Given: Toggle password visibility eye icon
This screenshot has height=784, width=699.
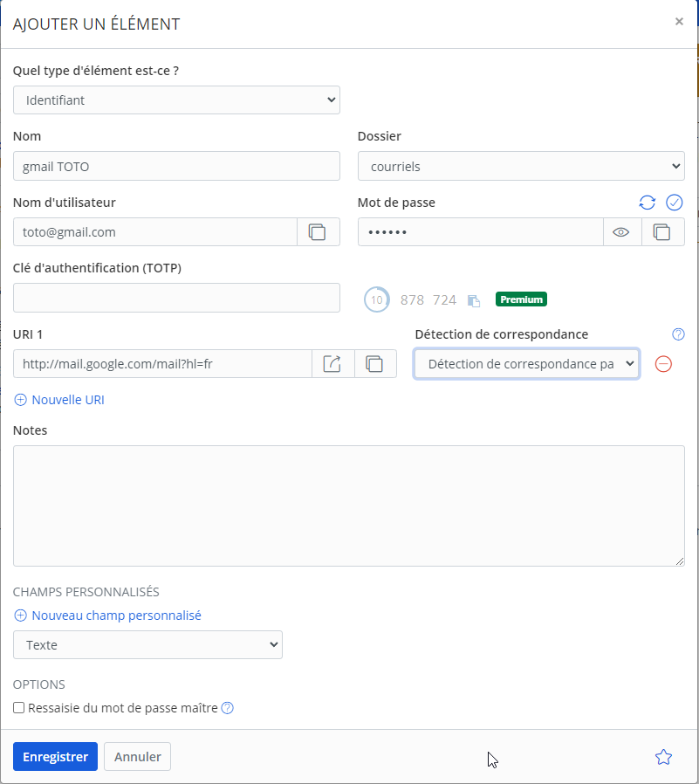Looking at the screenshot, I should [621, 232].
